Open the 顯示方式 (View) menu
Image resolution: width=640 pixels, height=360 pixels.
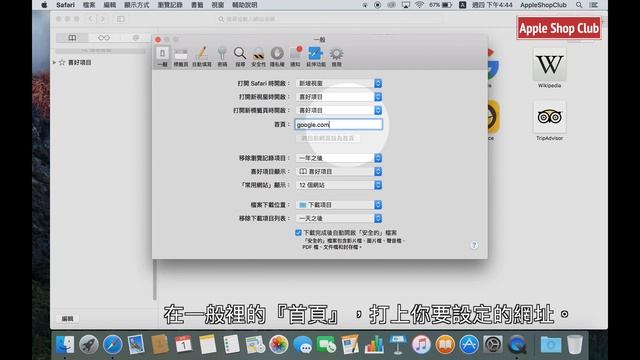[x=137, y=5]
